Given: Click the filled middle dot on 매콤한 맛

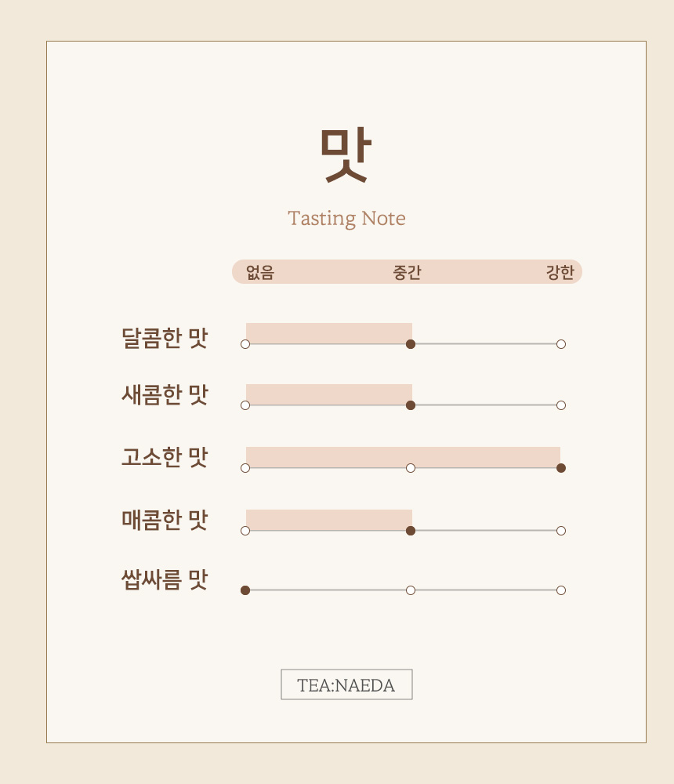Looking at the screenshot, I should pos(411,531).
